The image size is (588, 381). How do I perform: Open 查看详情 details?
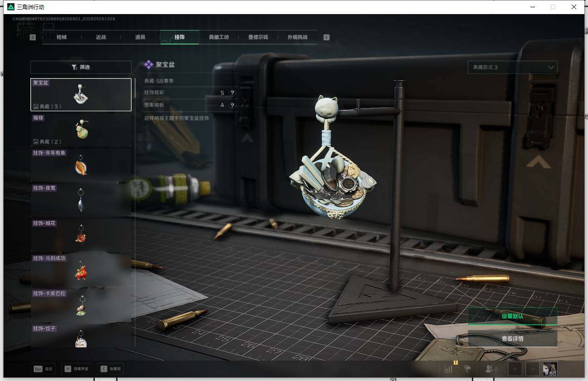pos(513,339)
